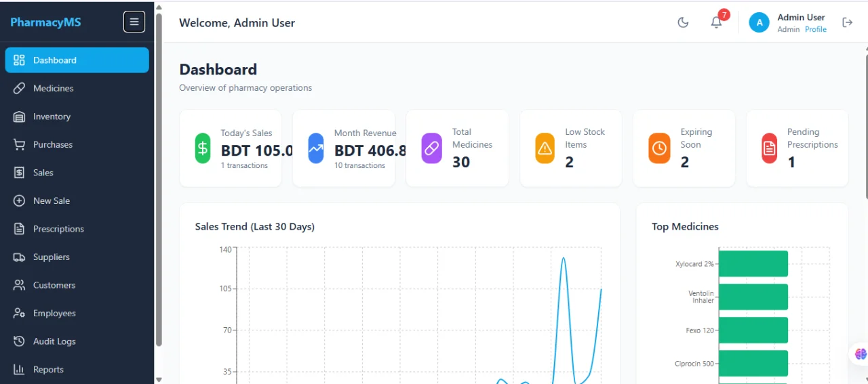This screenshot has height=384, width=868.
Task: Click the Medicines pill icon in sidebar
Action: (19, 88)
